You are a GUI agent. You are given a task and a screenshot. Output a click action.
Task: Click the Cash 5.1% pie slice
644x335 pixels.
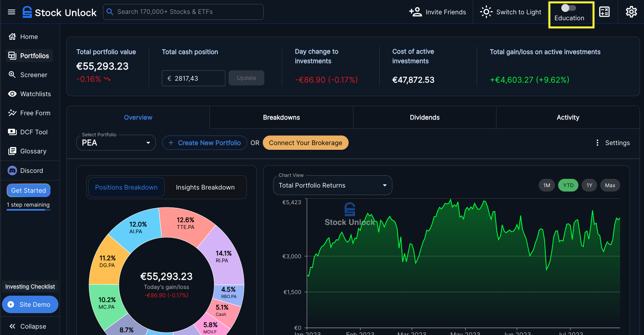[x=223, y=310]
